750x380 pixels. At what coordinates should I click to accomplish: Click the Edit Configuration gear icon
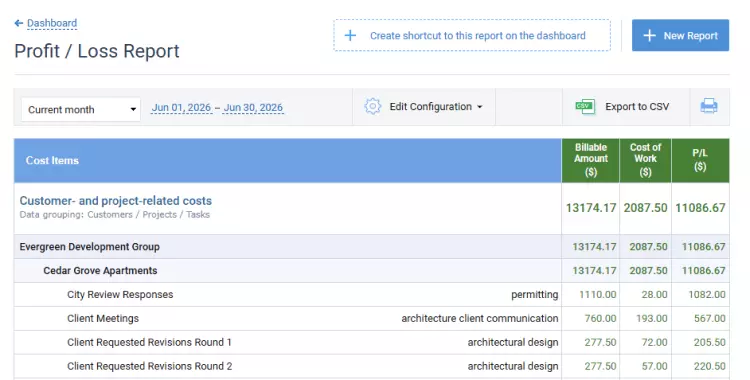[372, 106]
